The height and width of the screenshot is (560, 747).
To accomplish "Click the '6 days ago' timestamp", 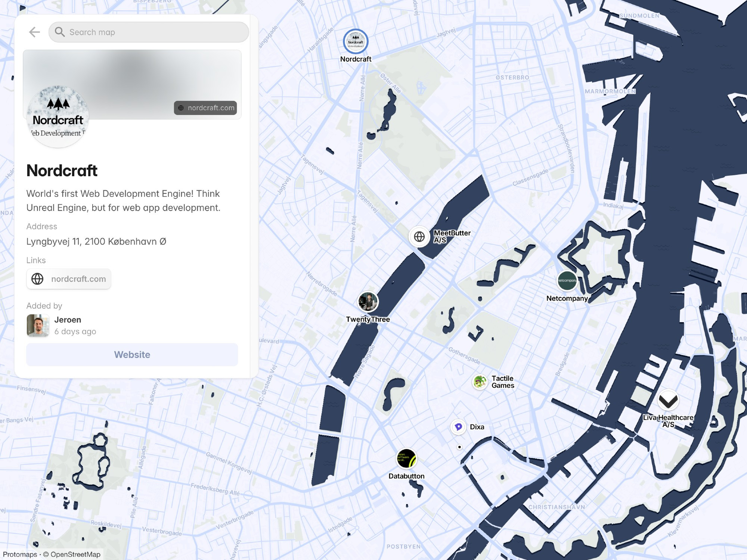I will 75,332.
